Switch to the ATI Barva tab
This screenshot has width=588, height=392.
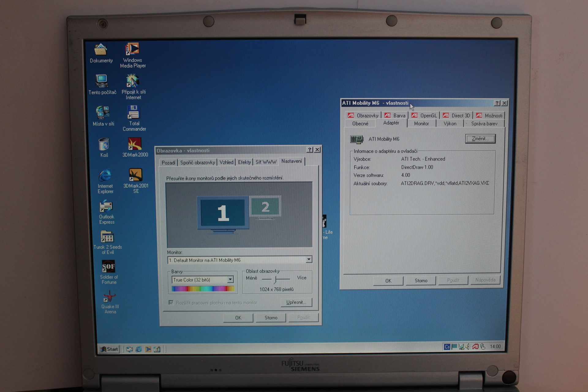coord(395,115)
